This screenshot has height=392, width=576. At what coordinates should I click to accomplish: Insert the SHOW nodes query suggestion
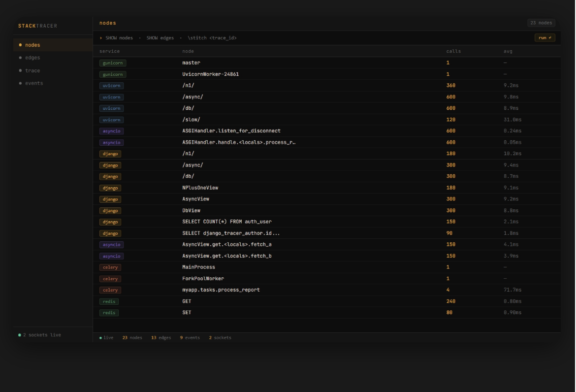(119, 38)
